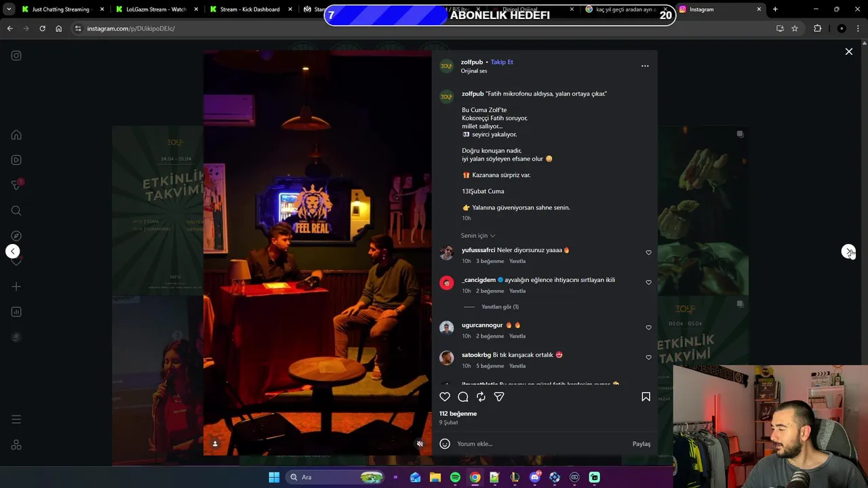Like yufusssafrci's comment
This screenshot has width=868, height=488.
point(648,252)
